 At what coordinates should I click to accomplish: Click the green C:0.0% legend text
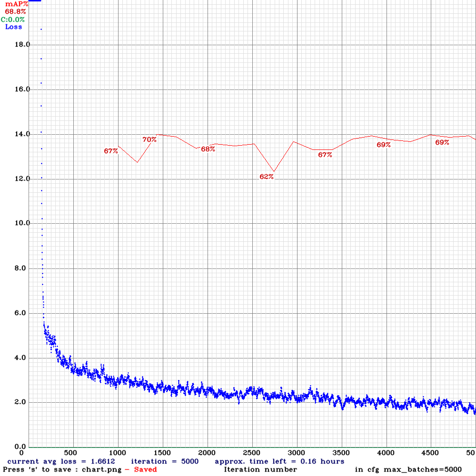(13, 20)
